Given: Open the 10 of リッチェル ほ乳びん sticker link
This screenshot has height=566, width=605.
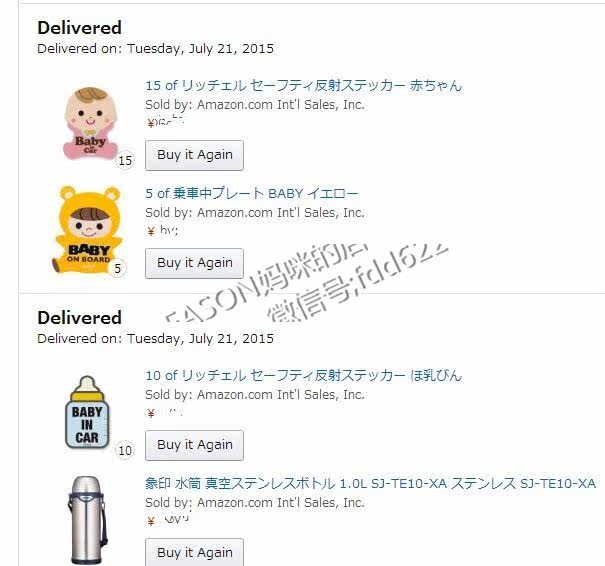Looking at the screenshot, I should click(303, 375).
